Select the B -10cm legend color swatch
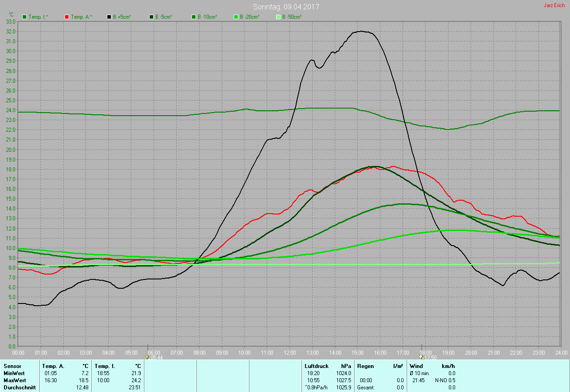 pos(194,17)
